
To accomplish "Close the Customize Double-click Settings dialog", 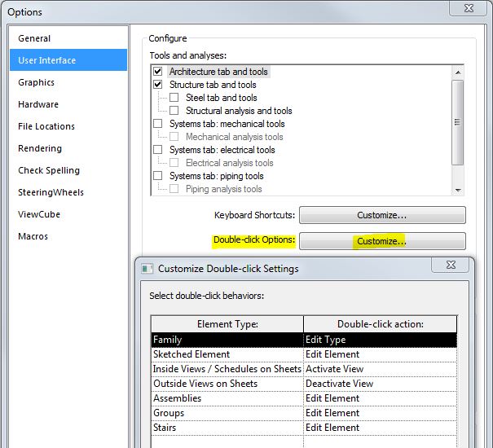I will pyautogui.click(x=451, y=265).
